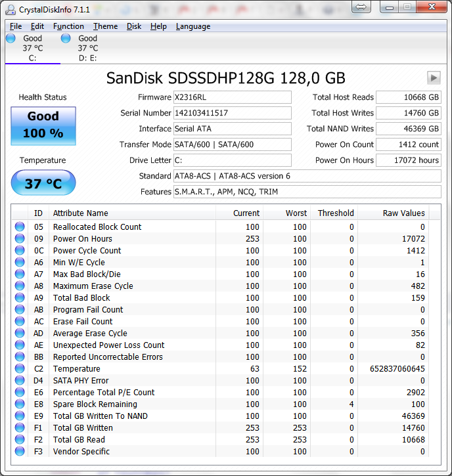Click status orb for Total GB Read
This screenshot has height=476, width=452.
[20, 440]
